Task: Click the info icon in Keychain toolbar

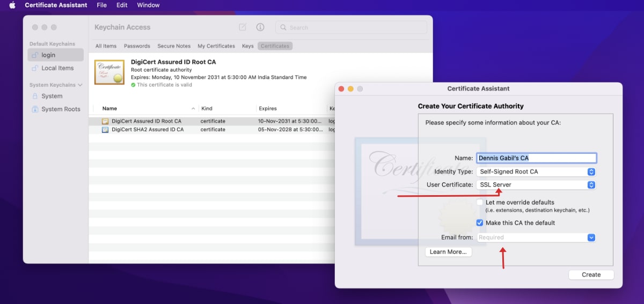Action: point(260,27)
